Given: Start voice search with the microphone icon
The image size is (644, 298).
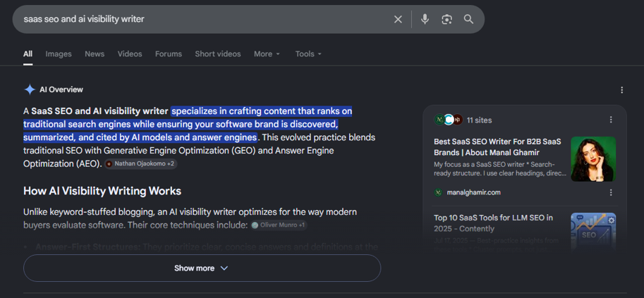Looking at the screenshot, I should [x=425, y=19].
